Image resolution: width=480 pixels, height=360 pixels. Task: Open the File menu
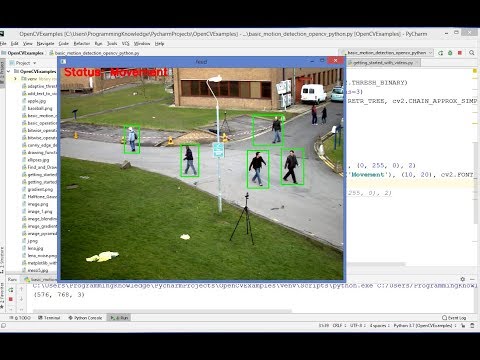tap(3, 44)
